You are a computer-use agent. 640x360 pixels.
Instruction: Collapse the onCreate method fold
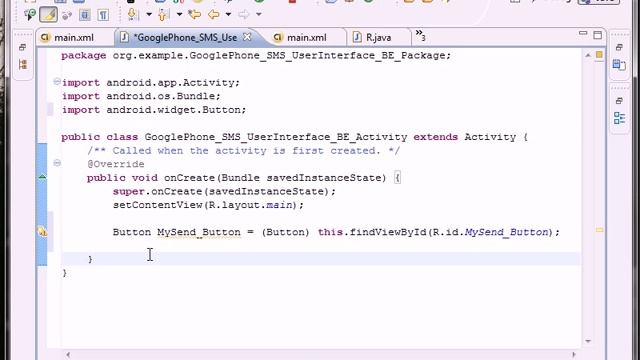tap(57, 163)
